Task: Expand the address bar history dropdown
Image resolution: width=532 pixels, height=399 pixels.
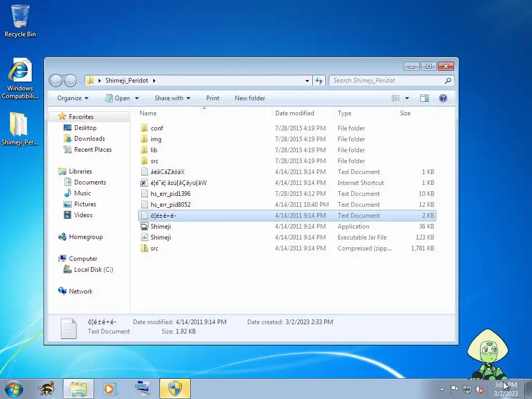Action: point(307,81)
